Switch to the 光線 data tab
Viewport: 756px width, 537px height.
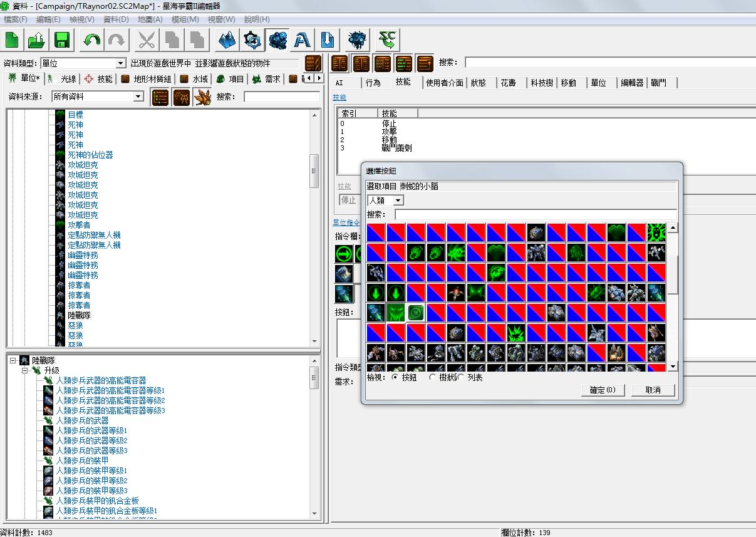[62, 79]
